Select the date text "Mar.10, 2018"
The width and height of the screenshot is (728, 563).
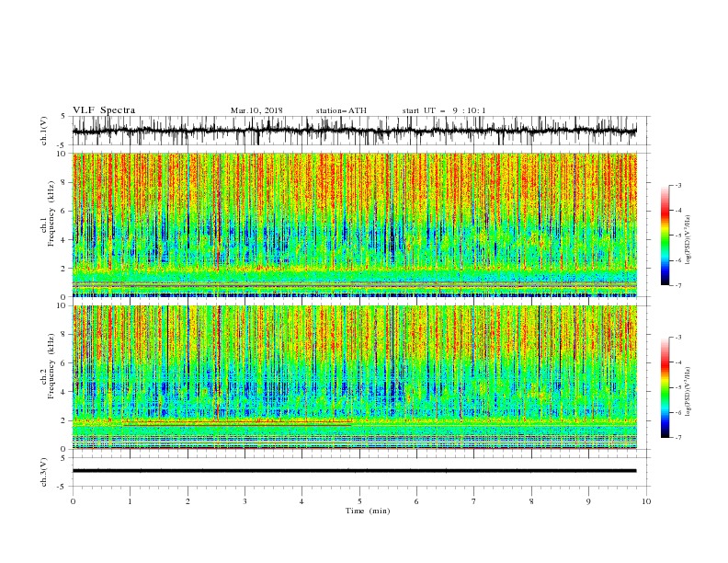coord(256,110)
